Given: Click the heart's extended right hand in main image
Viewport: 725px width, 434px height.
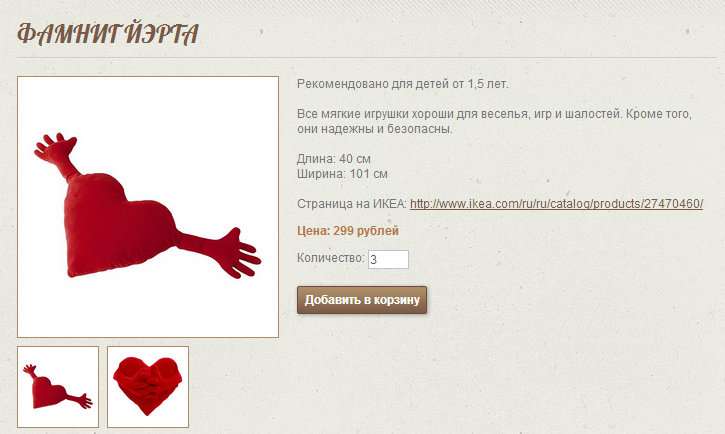Looking at the screenshot, I should [240, 253].
